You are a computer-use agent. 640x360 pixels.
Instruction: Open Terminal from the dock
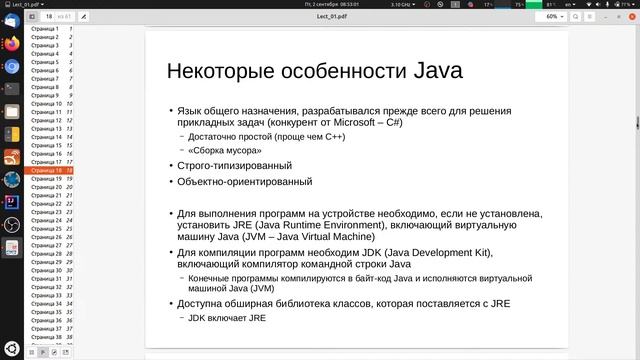[12, 89]
